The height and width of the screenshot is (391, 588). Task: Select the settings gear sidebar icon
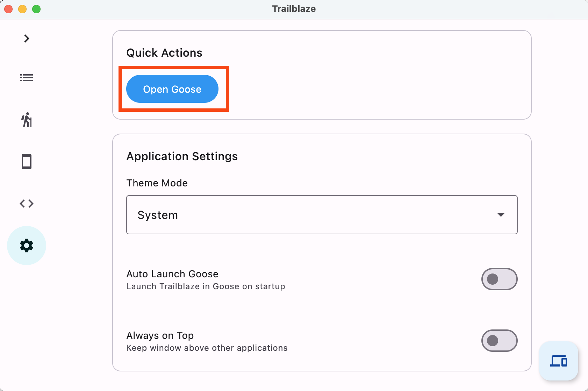[x=27, y=246]
